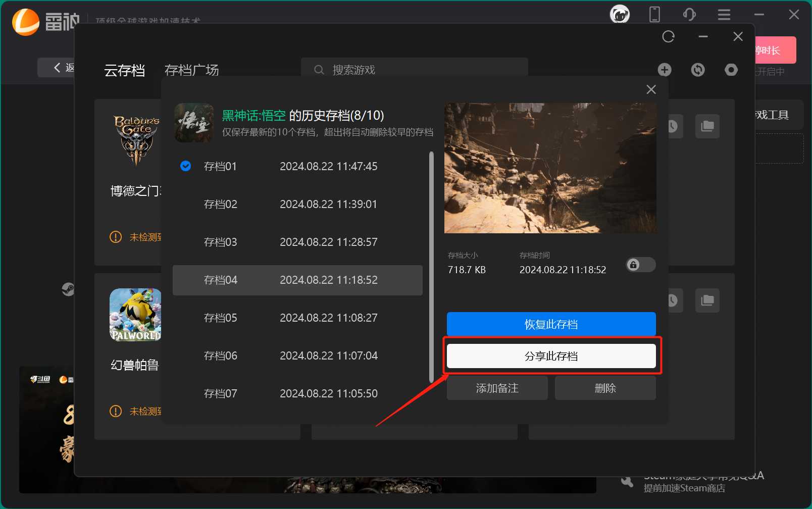Click the circular sync arrows icon

pos(698,70)
